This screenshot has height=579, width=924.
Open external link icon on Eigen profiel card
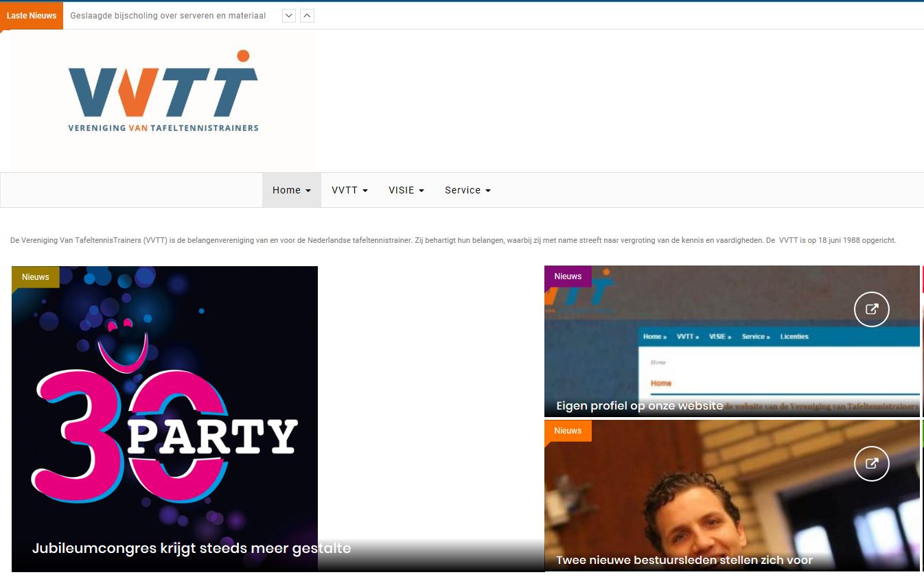pos(872,309)
